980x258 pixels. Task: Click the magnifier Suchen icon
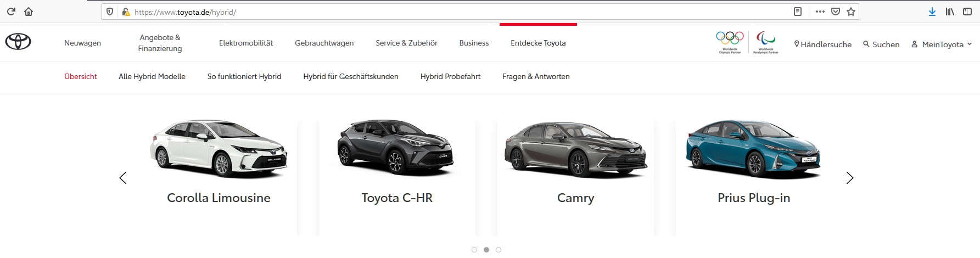coord(866,44)
